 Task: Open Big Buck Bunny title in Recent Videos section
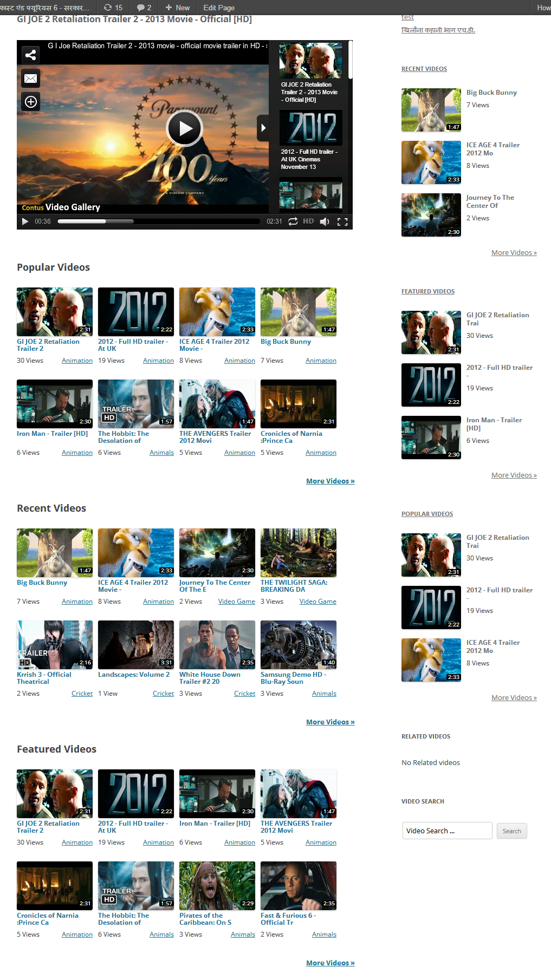tap(42, 583)
